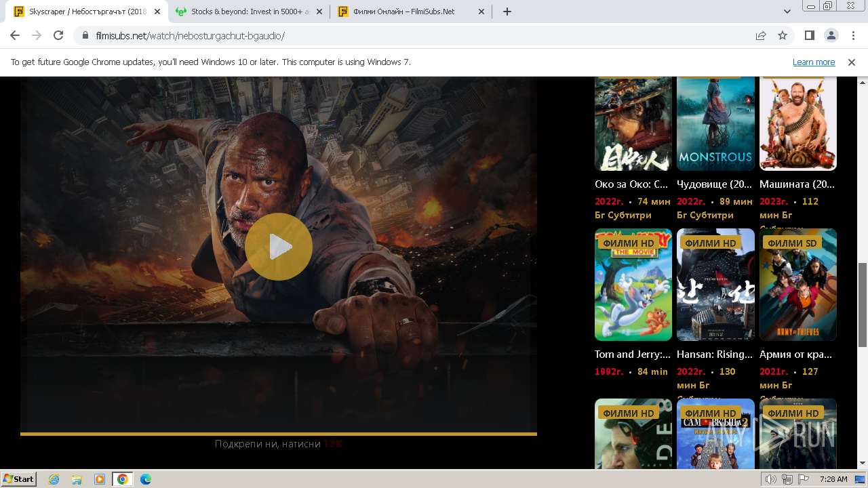868x488 pixels.
Task: Open the Чудовище title link
Action: 715,184
